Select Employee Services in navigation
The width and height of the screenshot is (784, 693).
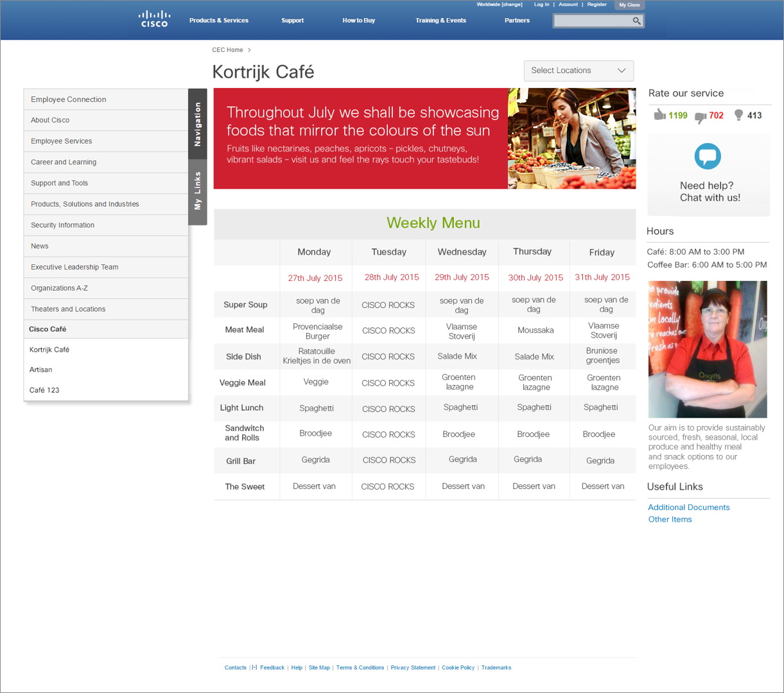pos(106,141)
